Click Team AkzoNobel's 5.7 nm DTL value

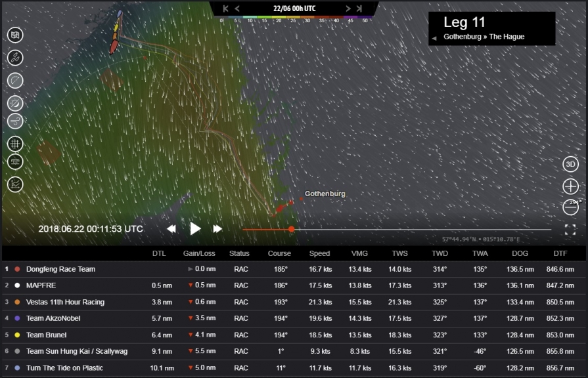(162, 318)
